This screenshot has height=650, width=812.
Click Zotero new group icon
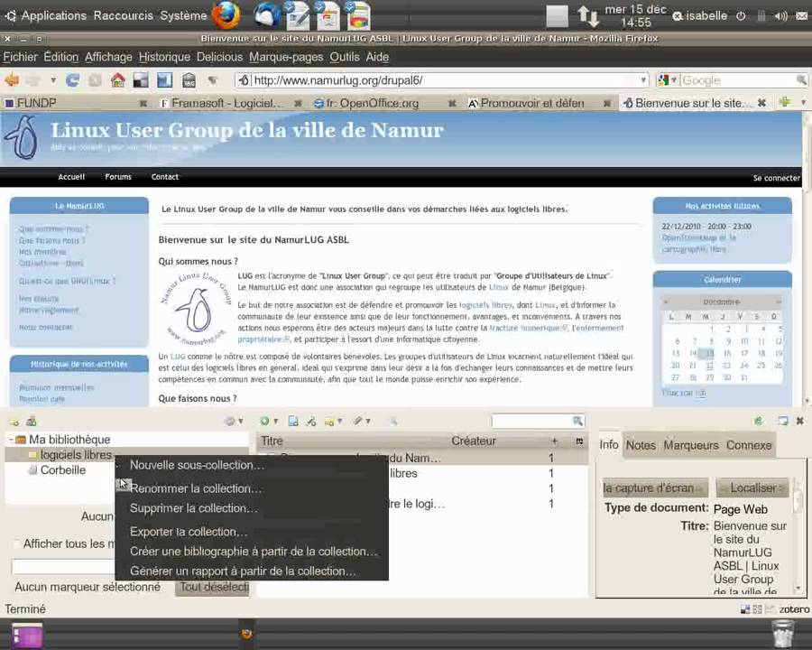(x=31, y=422)
